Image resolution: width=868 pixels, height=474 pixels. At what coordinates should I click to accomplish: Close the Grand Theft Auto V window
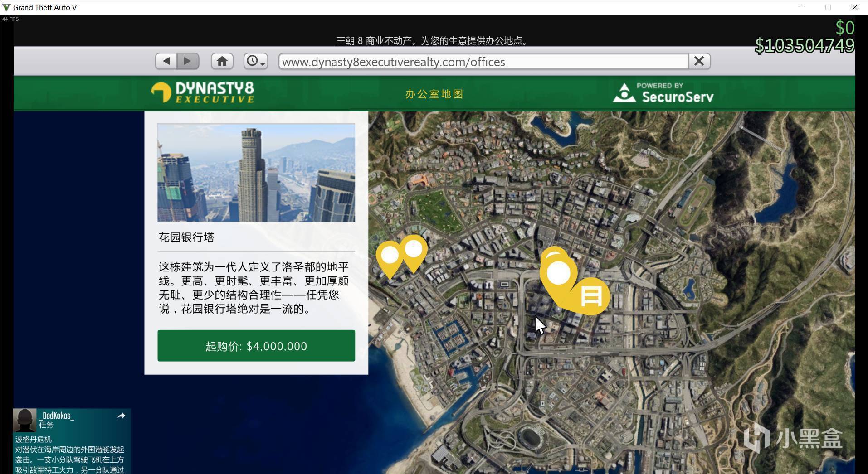click(855, 7)
